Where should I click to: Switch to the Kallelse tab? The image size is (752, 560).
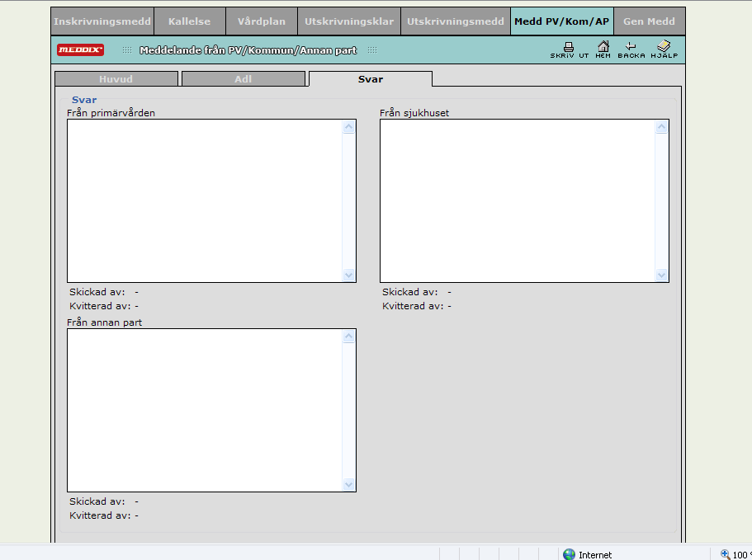point(189,21)
